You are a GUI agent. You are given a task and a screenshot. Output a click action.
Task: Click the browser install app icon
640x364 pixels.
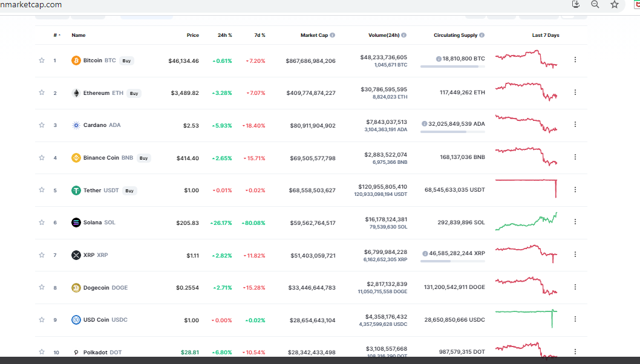576,4
